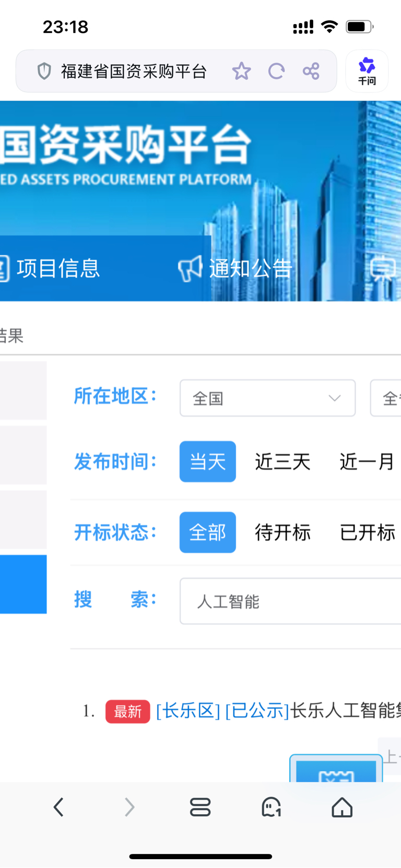Select 待开标 bid opening status
401x868 pixels.
[x=282, y=532]
